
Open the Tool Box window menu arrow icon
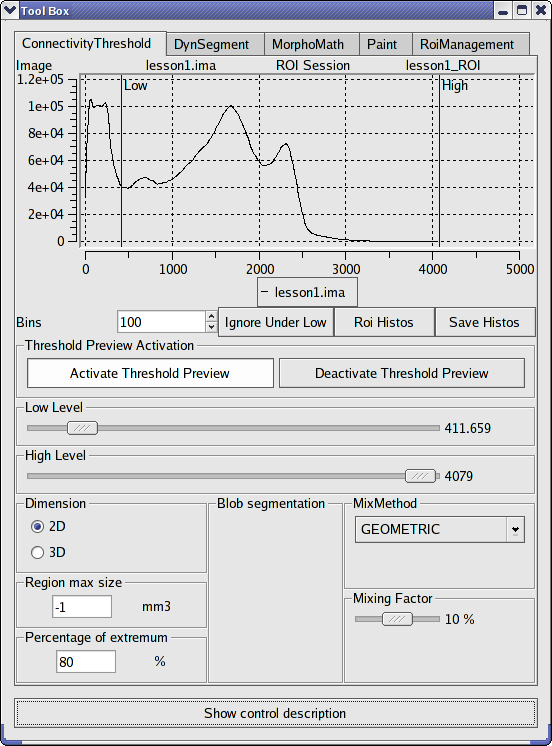coord(10,10)
